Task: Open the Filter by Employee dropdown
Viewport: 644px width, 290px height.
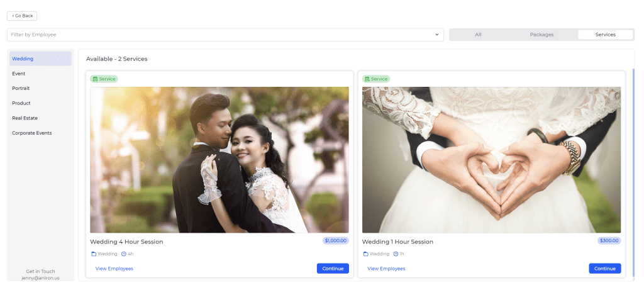Action: (x=226, y=35)
